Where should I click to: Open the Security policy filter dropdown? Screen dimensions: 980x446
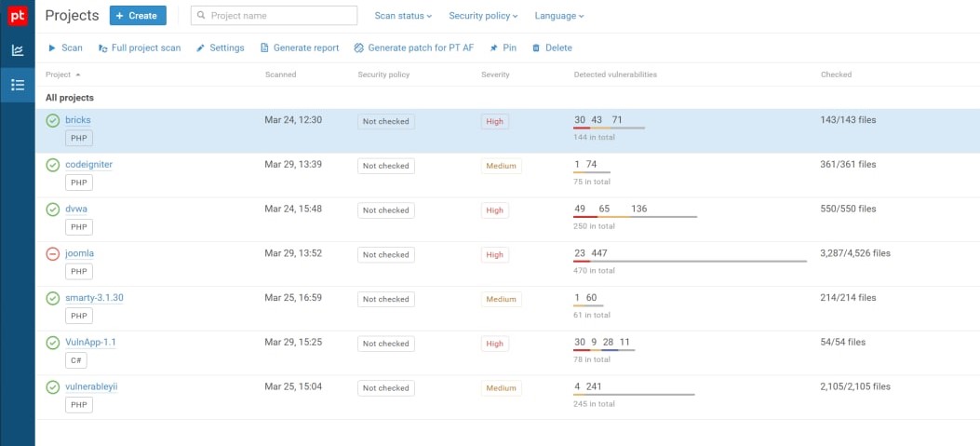pos(483,16)
